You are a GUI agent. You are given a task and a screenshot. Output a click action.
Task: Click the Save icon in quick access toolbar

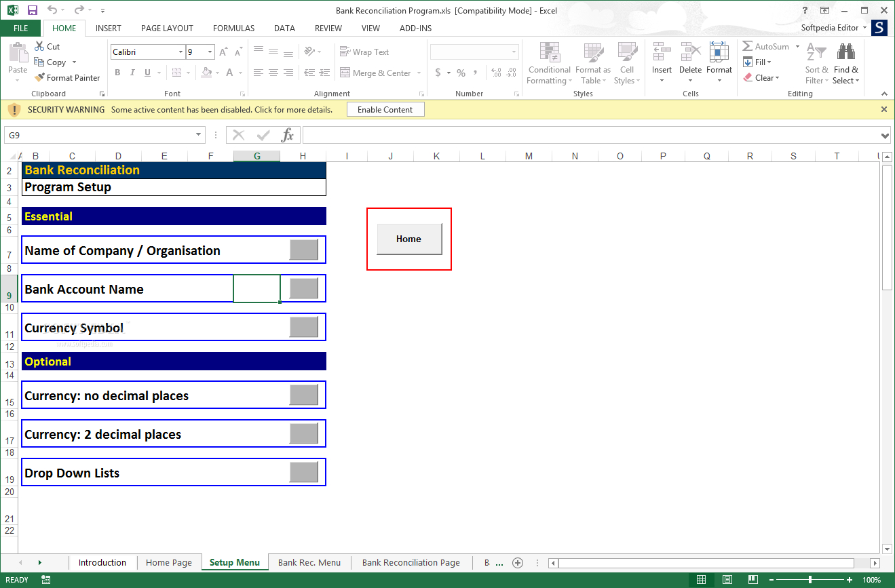coord(33,10)
